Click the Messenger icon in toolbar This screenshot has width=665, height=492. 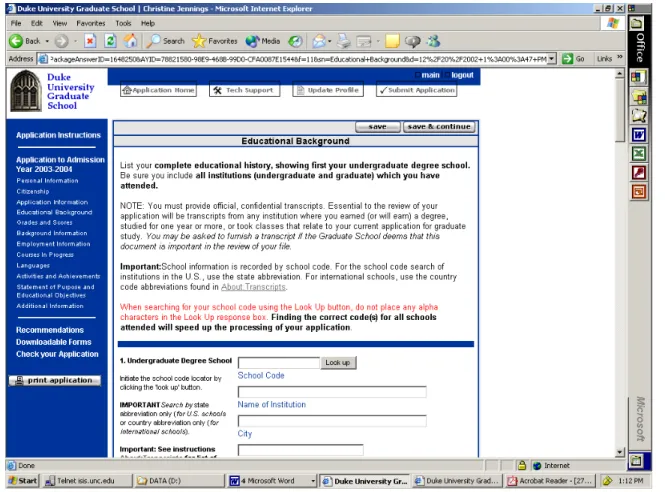[x=433, y=41]
